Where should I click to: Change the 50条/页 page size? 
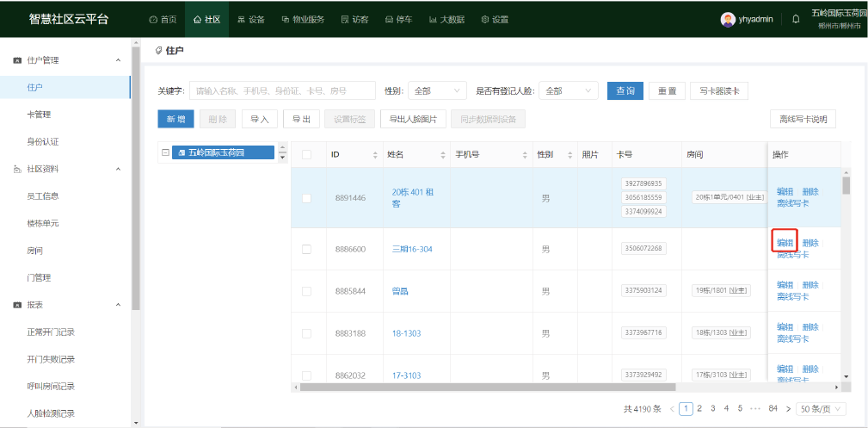coord(820,408)
